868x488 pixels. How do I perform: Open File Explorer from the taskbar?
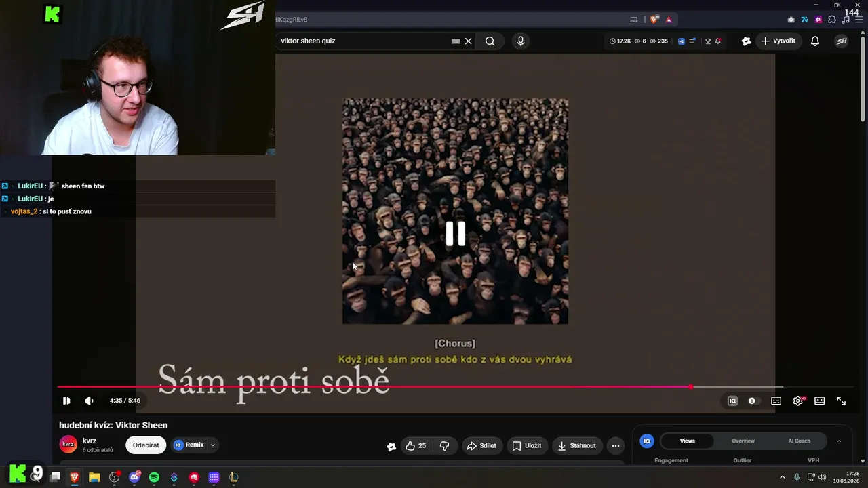pyautogui.click(x=94, y=477)
